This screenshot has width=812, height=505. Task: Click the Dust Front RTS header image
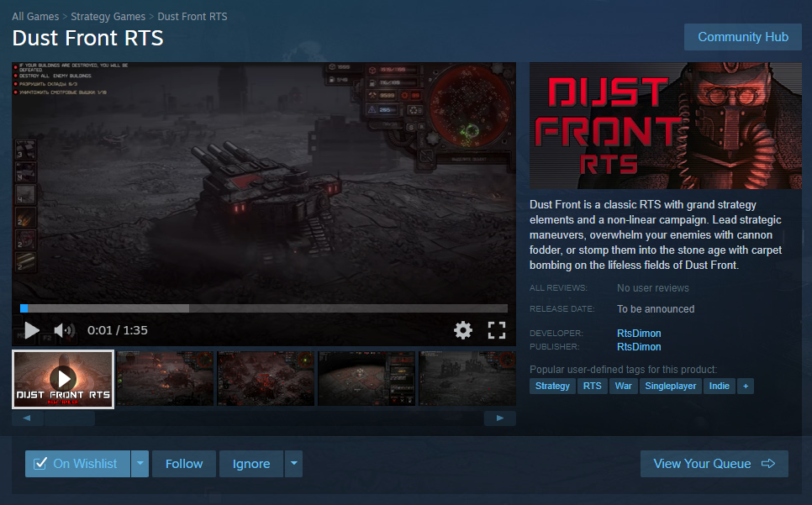[666, 126]
